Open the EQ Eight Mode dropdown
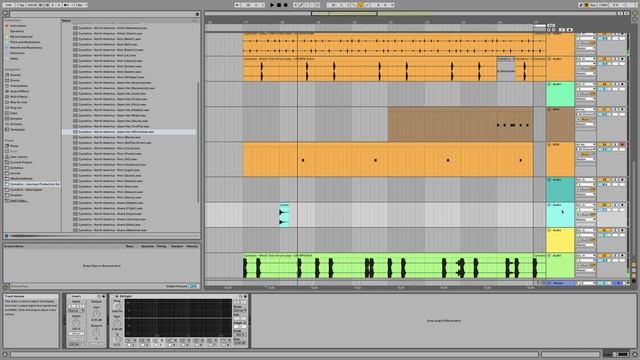This screenshot has width=640, height=360. pyautogui.click(x=240, y=310)
